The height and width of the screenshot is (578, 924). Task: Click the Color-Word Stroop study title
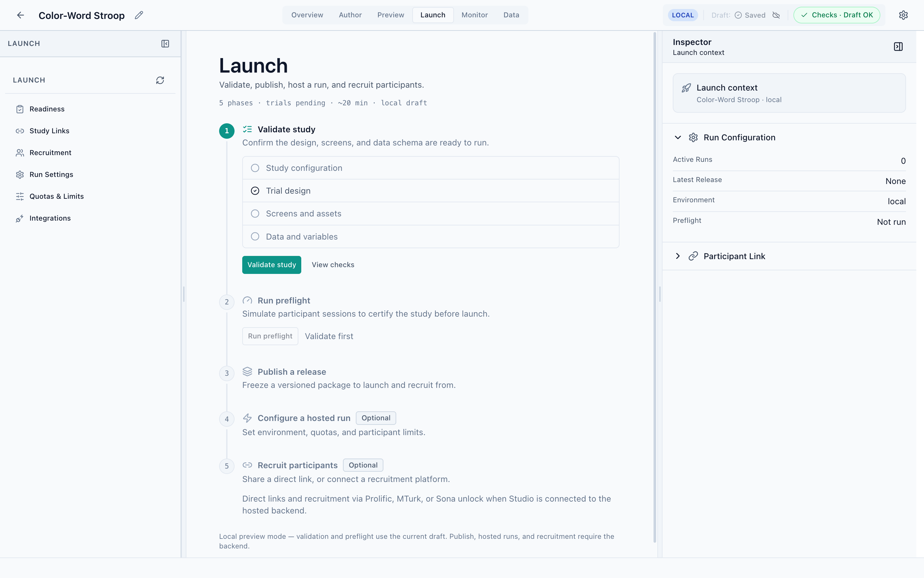coord(82,15)
